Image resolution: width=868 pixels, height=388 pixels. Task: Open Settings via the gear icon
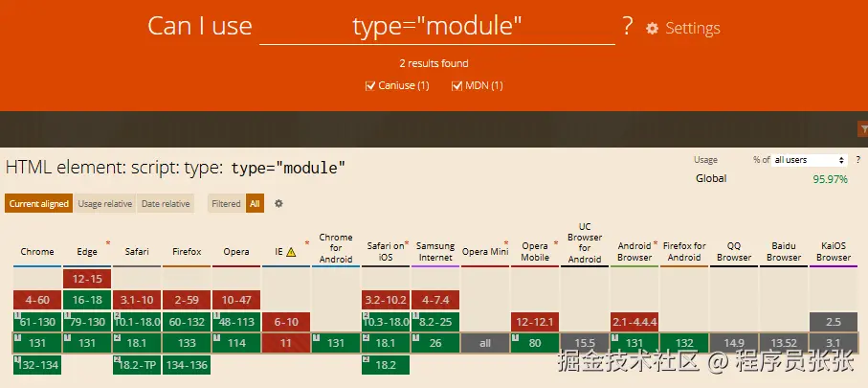[652, 29]
